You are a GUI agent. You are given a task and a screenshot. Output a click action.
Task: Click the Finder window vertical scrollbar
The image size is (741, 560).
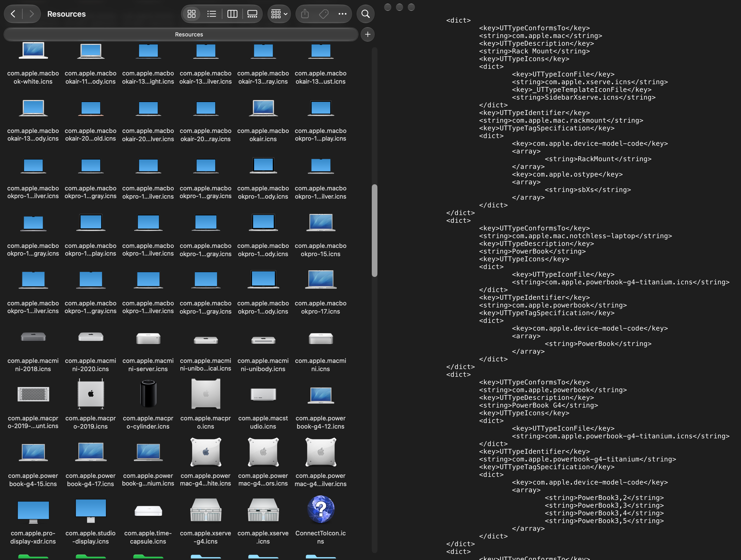point(375,230)
